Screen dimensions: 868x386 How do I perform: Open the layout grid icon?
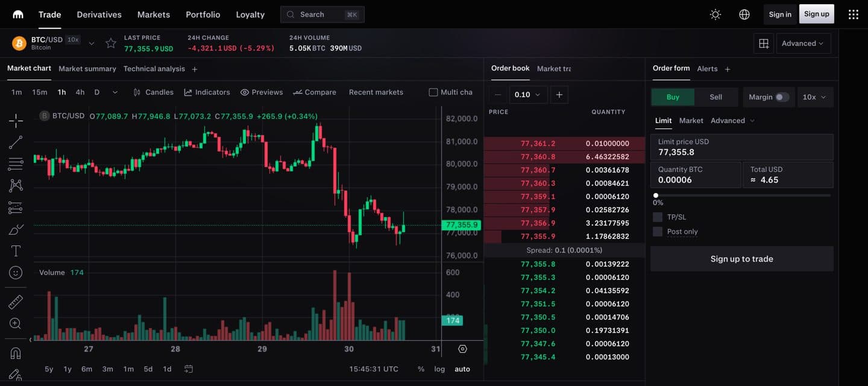764,43
